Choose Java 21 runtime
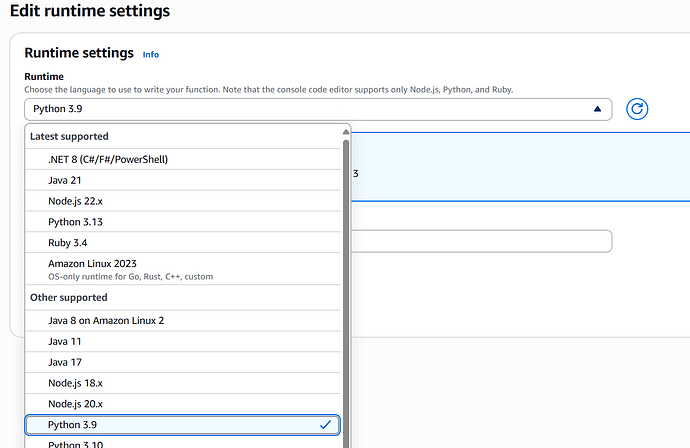 coord(183,180)
